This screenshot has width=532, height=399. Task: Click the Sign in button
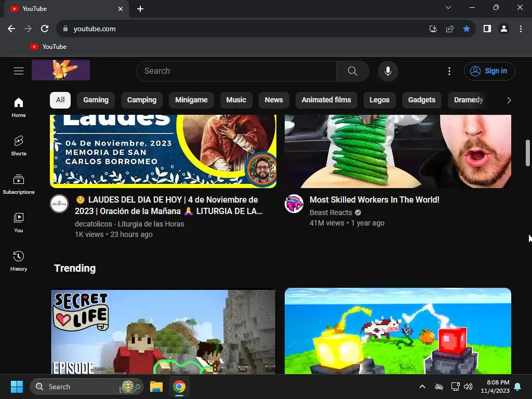pyautogui.click(x=489, y=71)
